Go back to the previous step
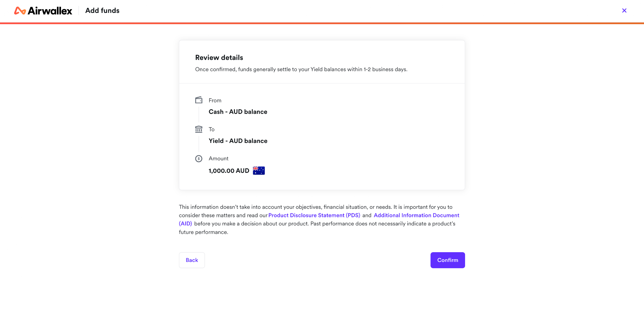644x329 pixels. point(192,260)
